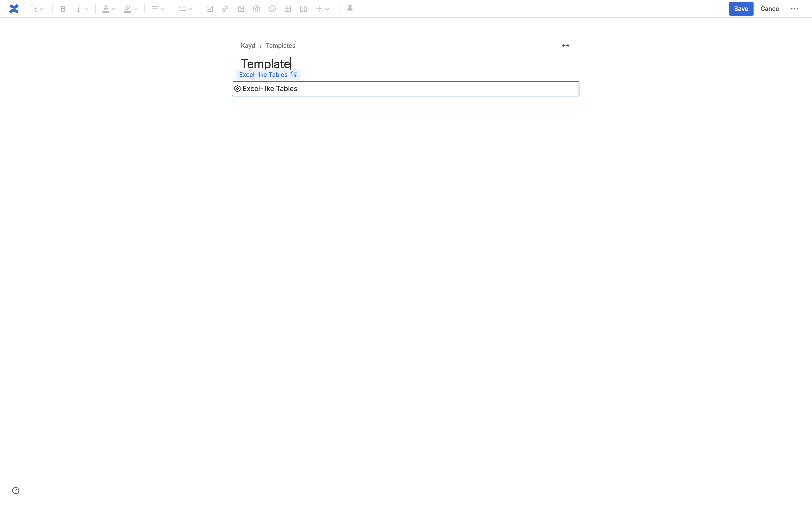Insert a table from toolbar

point(288,9)
